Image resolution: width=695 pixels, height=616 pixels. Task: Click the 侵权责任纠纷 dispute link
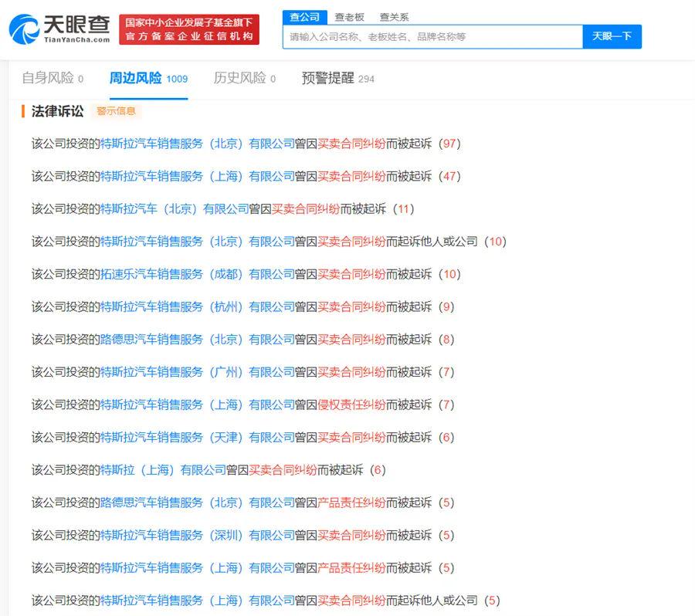[351, 404]
